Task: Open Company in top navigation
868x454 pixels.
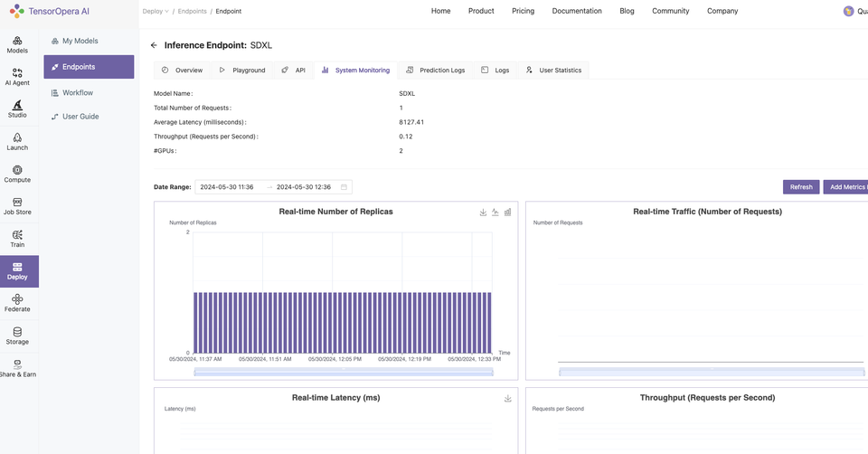Action: click(722, 11)
